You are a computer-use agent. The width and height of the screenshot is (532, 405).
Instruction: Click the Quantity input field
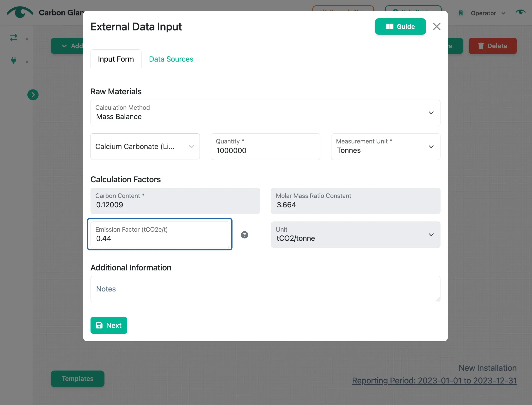pos(265,146)
